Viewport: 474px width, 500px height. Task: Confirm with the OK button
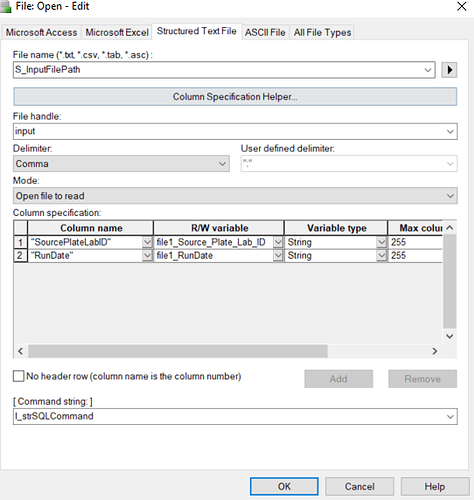pyautogui.click(x=284, y=486)
